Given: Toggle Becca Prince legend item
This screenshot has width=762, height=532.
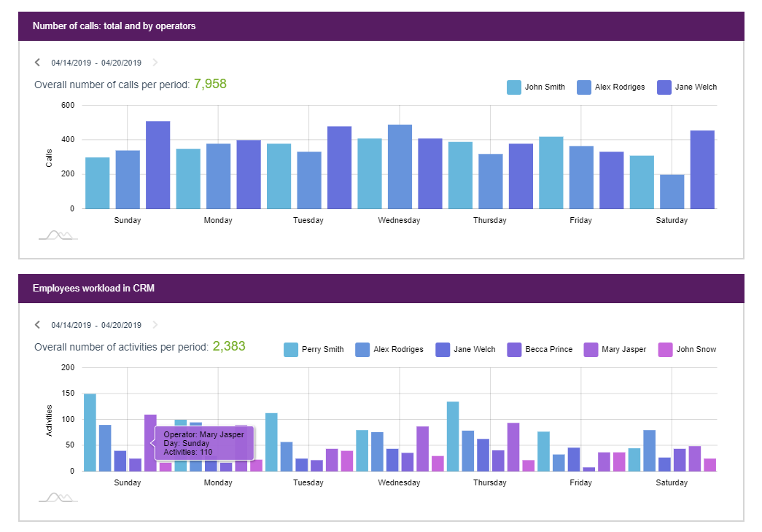Looking at the screenshot, I should point(540,350).
